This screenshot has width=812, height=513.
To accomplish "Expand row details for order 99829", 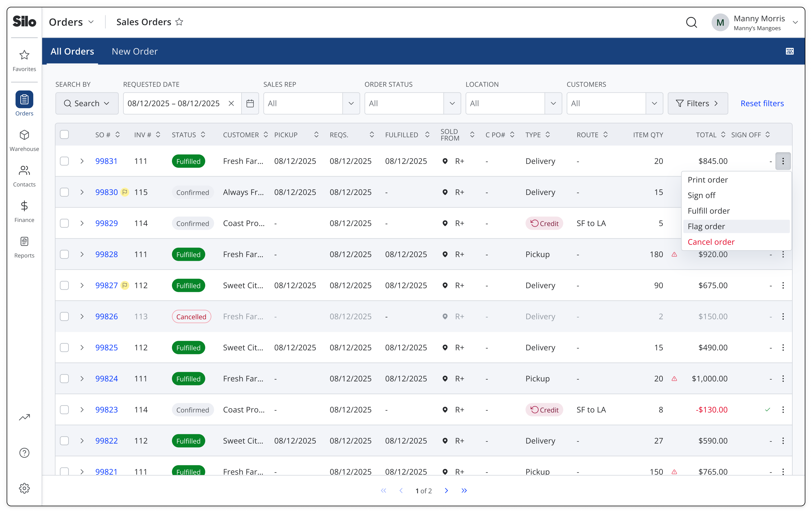I will coord(82,223).
